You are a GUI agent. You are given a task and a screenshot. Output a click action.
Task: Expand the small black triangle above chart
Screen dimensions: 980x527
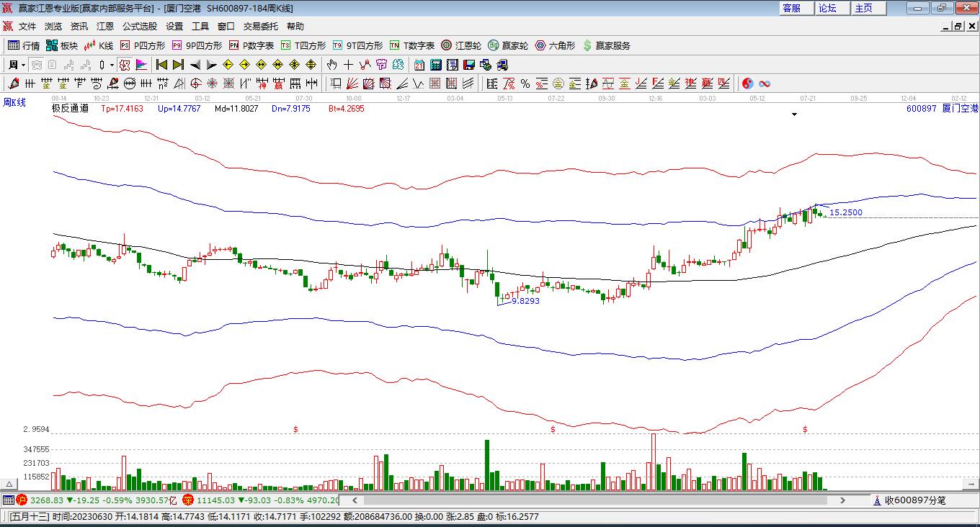coord(795,114)
